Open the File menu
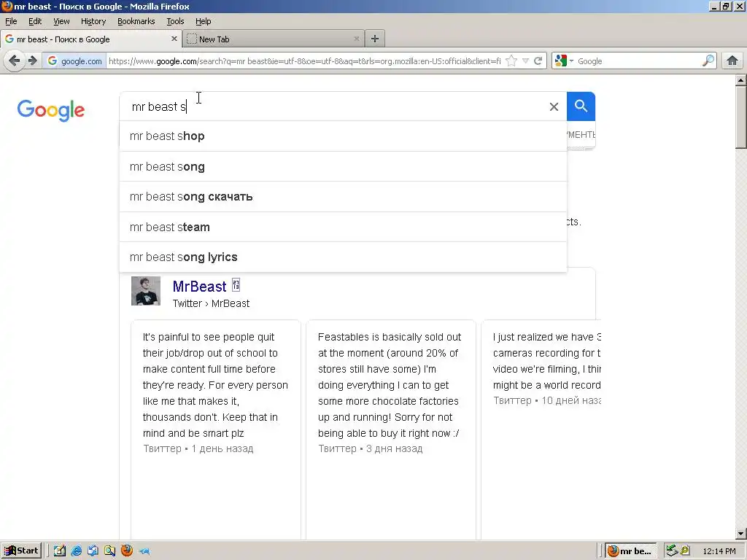Image resolution: width=747 pixels, height=560 pixels. click(x=11, y=21)
